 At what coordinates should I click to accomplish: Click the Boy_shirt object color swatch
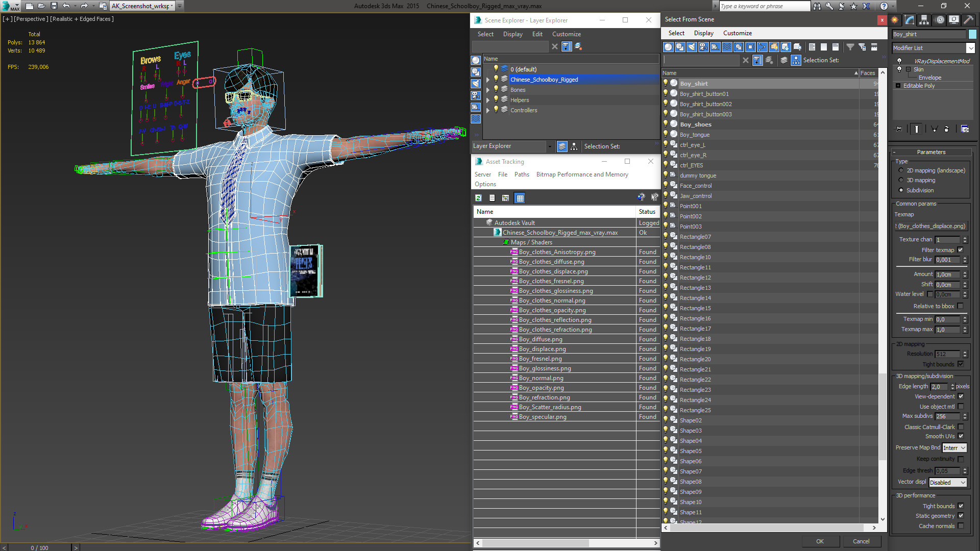point(972,34)
